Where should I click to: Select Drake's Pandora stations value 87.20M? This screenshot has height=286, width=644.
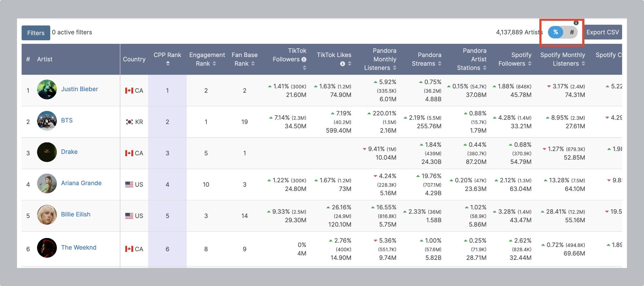tap(476, 162)
